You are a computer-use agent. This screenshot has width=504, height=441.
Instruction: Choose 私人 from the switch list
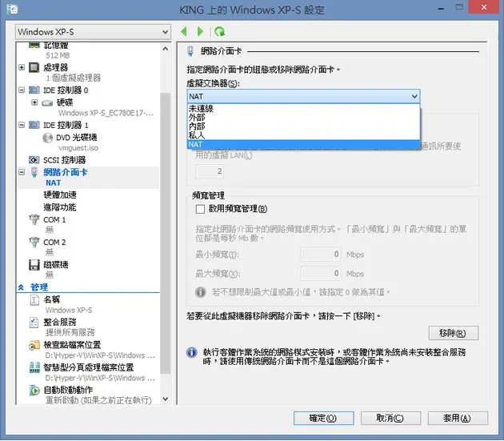pos(303,135)
